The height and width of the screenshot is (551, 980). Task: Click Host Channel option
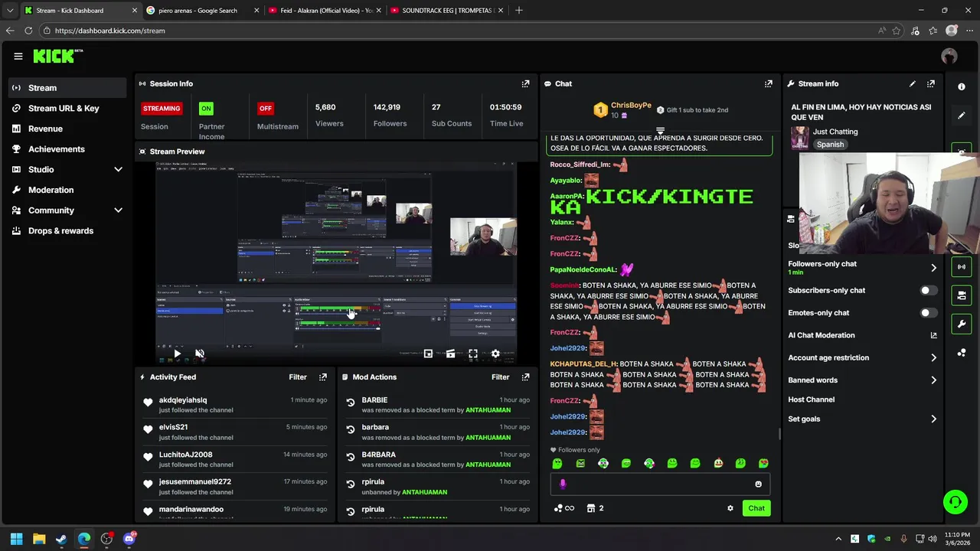(811, 399)
